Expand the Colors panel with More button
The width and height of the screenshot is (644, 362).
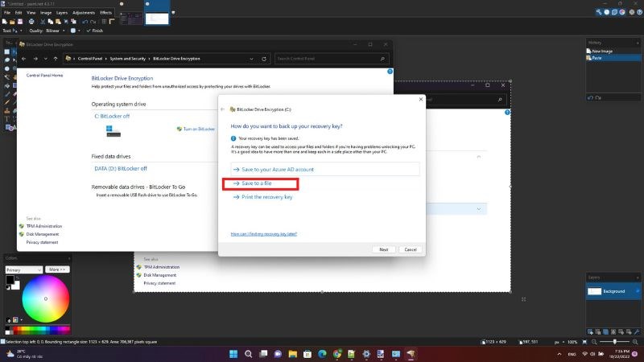pos(57,269)
